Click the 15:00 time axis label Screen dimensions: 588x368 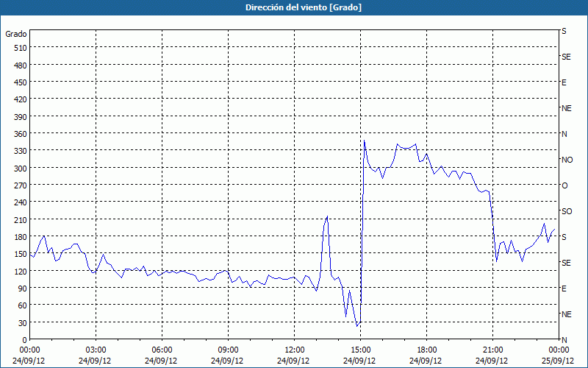[x=360, y=350]
